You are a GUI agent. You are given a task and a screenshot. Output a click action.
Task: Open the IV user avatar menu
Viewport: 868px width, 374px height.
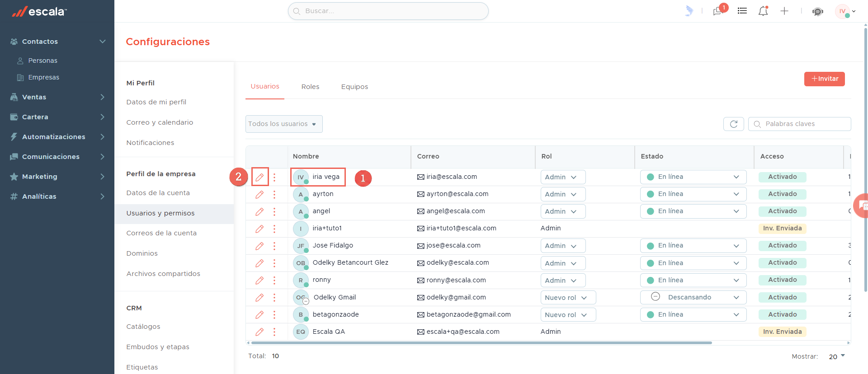(x=844, y=11)
